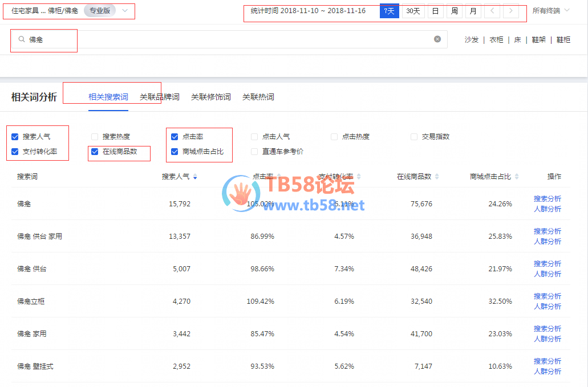Open 人群分析 for 佛龛 壁挂式 row
The image size is (588, 387).
548,371
